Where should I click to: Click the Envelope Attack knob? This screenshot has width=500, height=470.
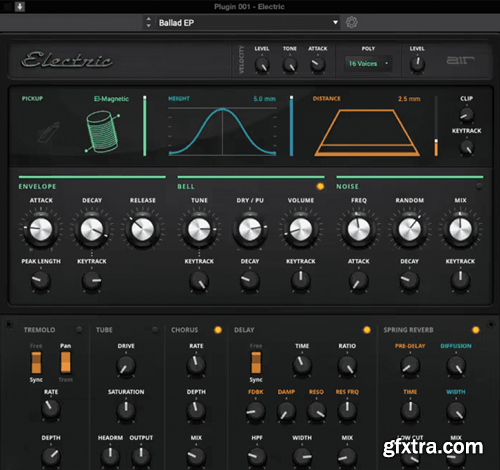pos(41,229)
